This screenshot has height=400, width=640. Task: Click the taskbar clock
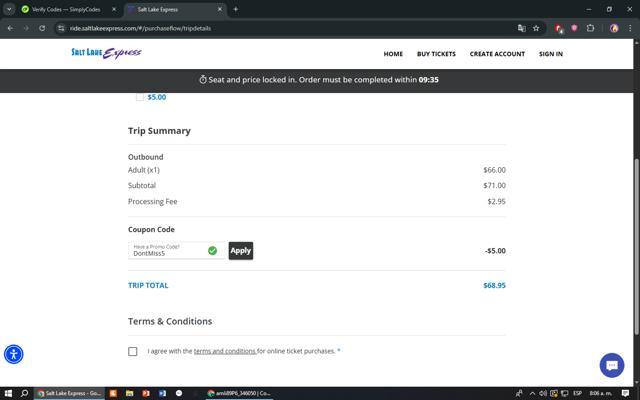[600, 393]
